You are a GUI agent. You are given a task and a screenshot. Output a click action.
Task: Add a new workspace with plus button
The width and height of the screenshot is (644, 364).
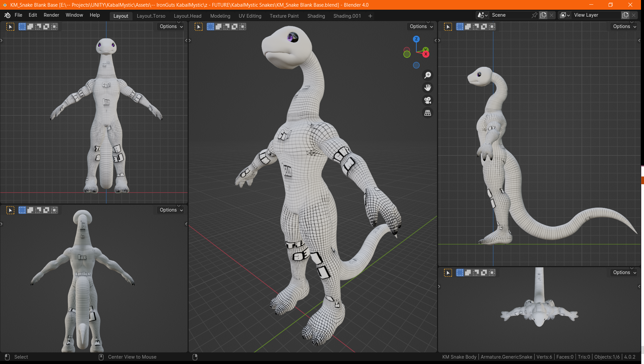[x=370, y=16]
